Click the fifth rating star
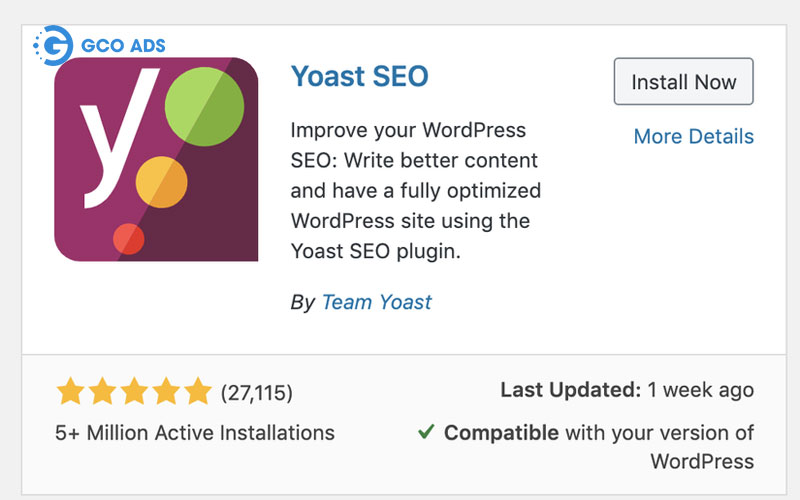Image resolution: width=800 pixels, height=500 pixels. pos(198,391)
